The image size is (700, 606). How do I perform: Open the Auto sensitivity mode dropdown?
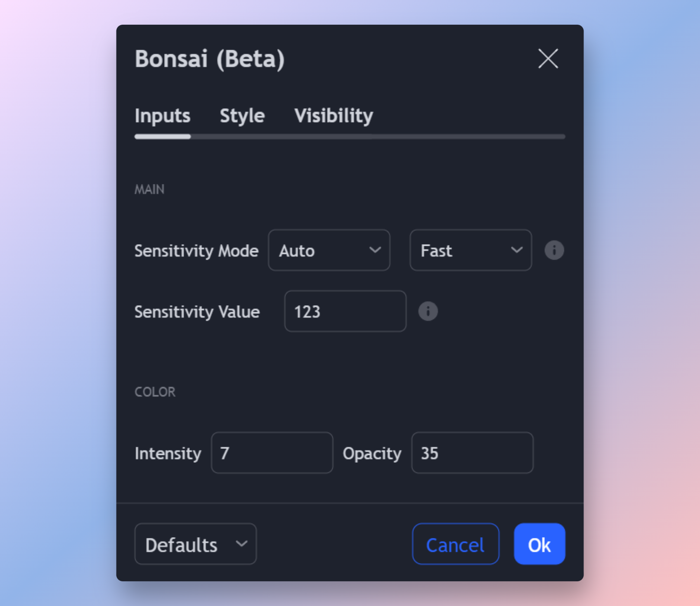(x=329, y=250)
